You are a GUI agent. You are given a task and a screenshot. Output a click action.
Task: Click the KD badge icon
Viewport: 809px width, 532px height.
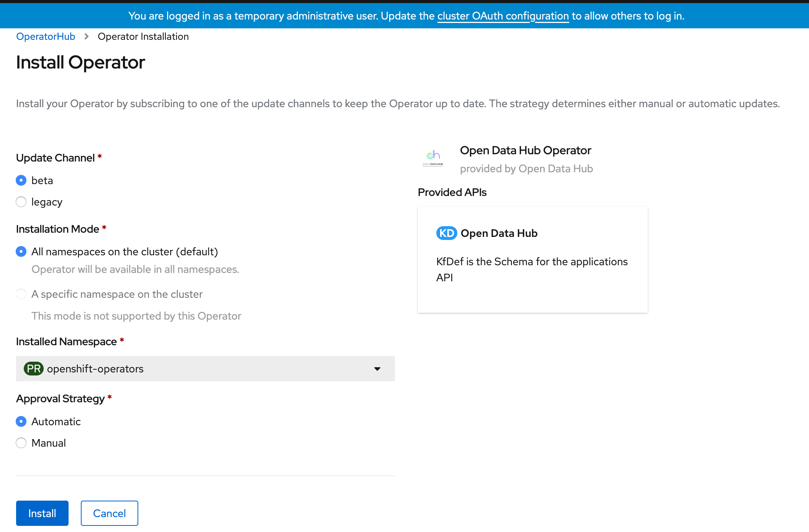click(x=446, y=233)
